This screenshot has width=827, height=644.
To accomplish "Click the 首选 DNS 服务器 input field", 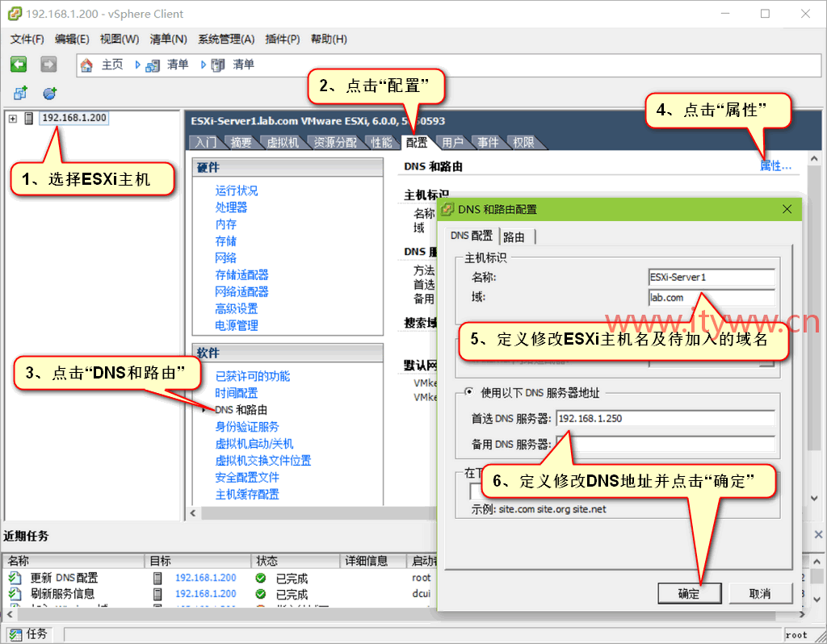I will coord(665,419).
